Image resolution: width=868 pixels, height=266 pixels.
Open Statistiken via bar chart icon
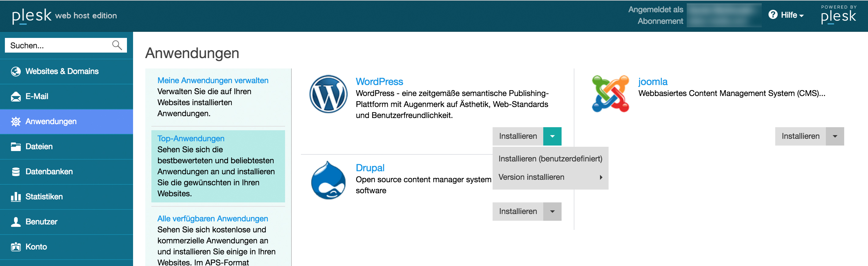[x=16, y=197]
